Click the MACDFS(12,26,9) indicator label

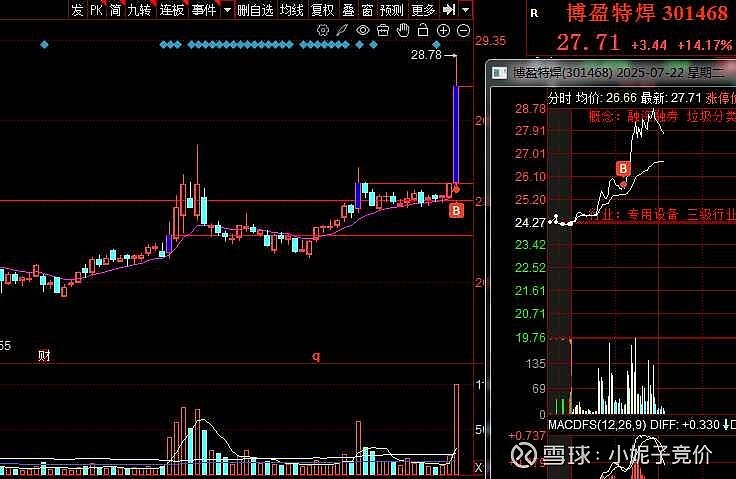[x=597, y=425]
